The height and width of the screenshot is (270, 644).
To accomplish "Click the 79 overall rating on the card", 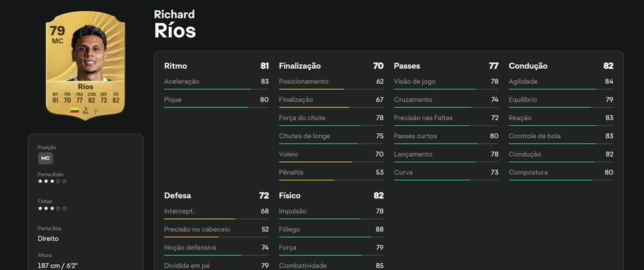I will [x=58, y=29].
